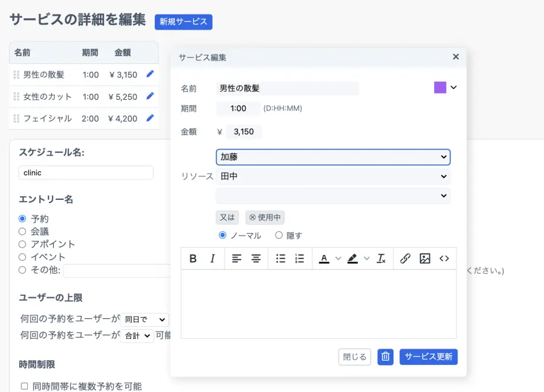Viewport: 544px width, 392px height.
Task: Edit the 女性のカット service with pencil
Action: (x=150, y=96)
